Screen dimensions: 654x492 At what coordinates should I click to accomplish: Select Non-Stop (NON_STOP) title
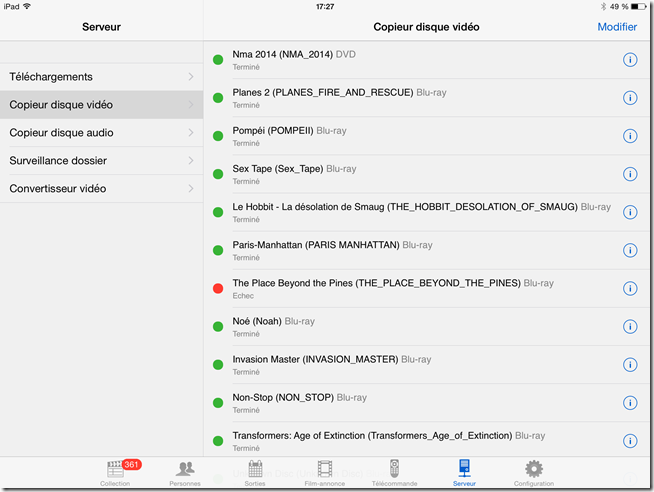point(283,398)
